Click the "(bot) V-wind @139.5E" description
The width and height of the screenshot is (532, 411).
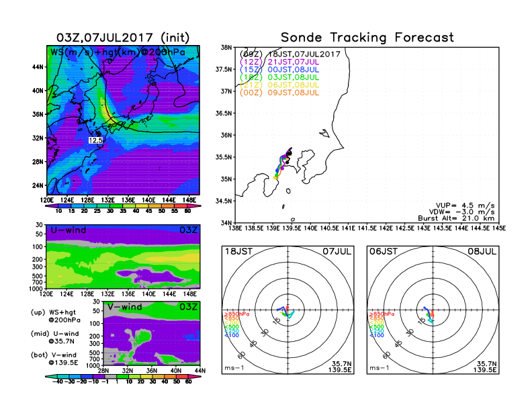(x=54, y=359)
